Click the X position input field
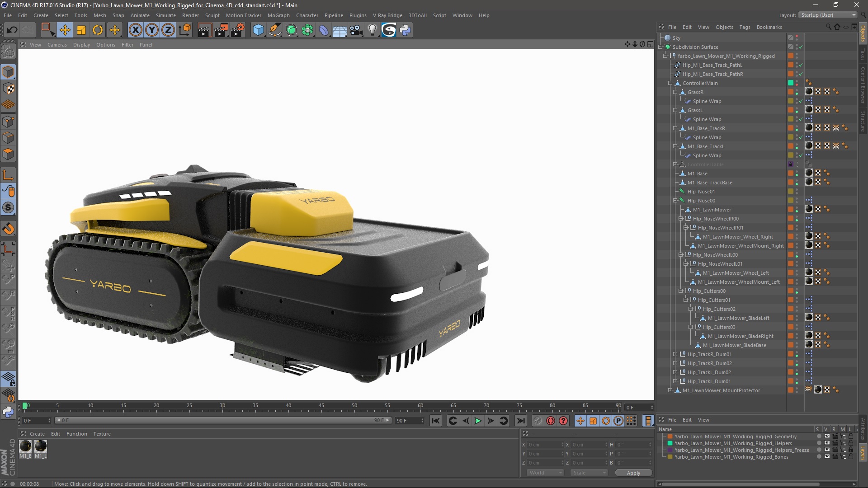 [545, 445]
